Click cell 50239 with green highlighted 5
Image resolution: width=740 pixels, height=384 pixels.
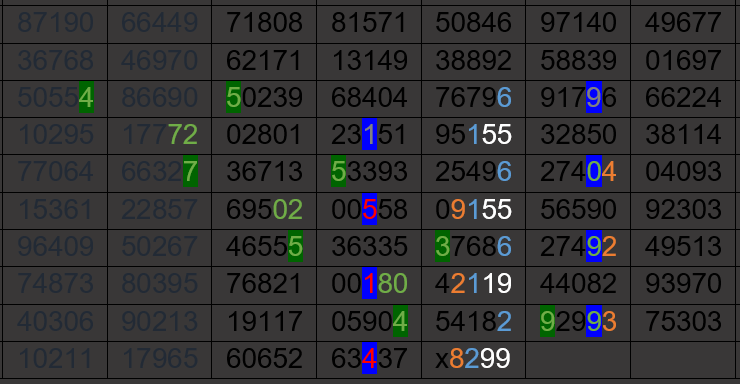click(x=264, y=99)
